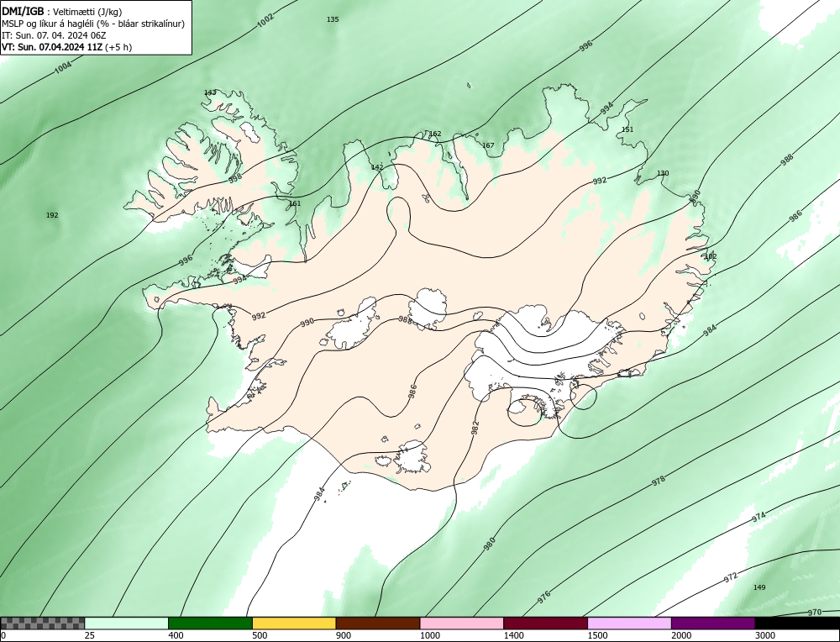The height and width of the screenshot is (642, 840).
Task: Click the 1002 isobar label
Action: click(x=265, y=20)
